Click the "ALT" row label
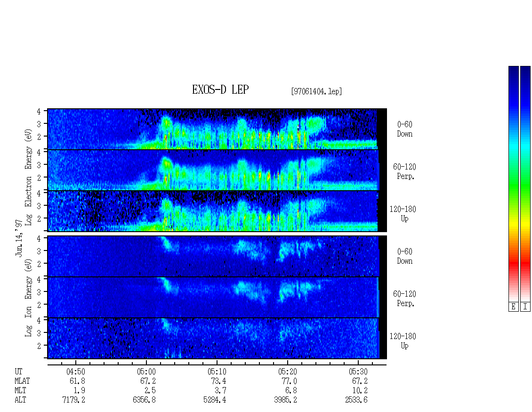Viewport: 532px width, 412px height. coord(20,400)
